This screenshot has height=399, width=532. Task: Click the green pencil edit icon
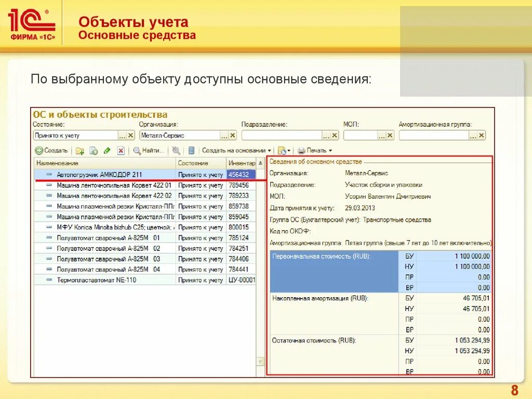(x=107, y=151)
